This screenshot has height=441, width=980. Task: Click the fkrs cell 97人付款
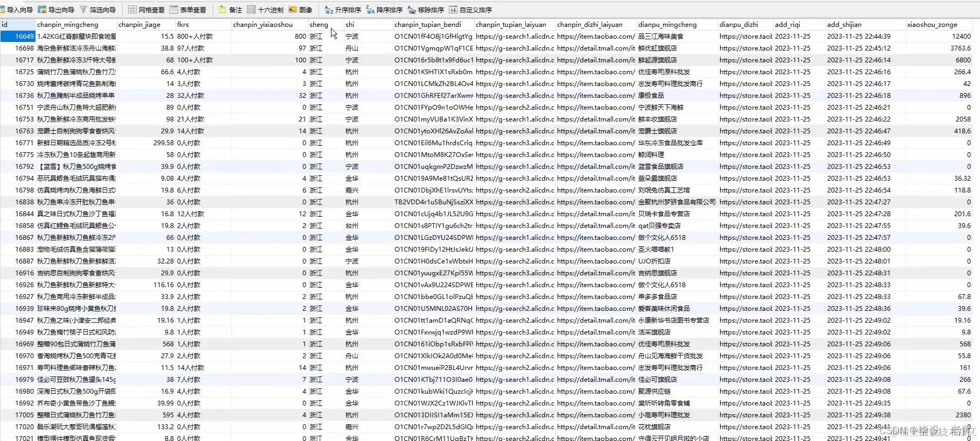203,48
